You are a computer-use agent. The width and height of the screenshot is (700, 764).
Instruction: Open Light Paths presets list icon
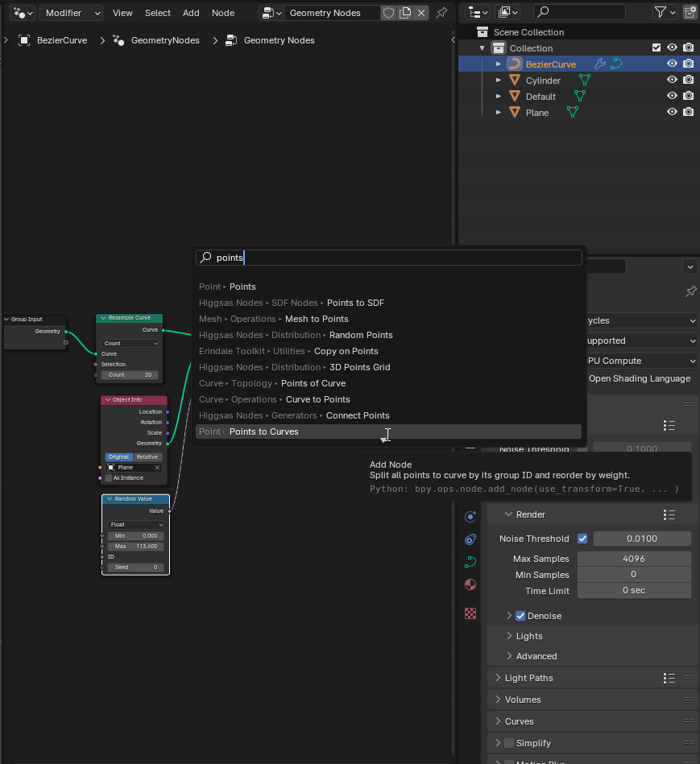669,678
